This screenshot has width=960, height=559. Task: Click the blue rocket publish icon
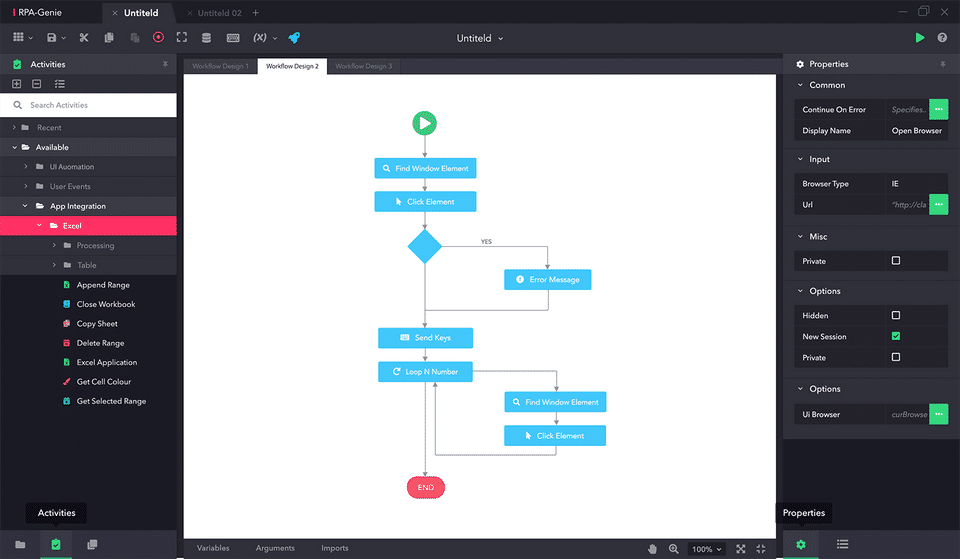pyautogui.click(x=294, y=38)
